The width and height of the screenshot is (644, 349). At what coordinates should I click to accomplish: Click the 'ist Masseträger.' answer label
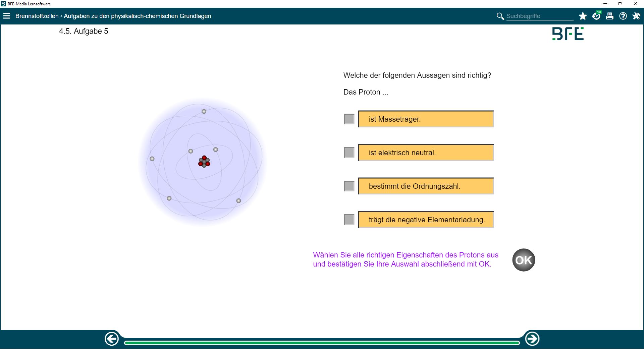click(426, 119)
